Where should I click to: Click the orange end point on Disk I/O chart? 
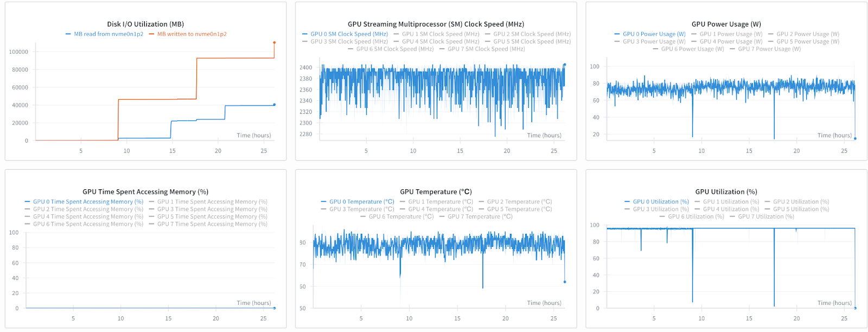[275, 42]
